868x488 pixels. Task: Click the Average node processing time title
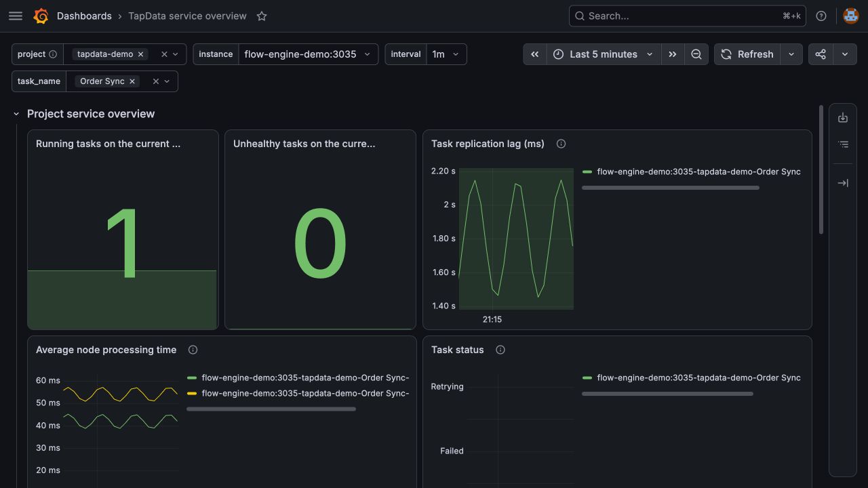pos(106,350)
